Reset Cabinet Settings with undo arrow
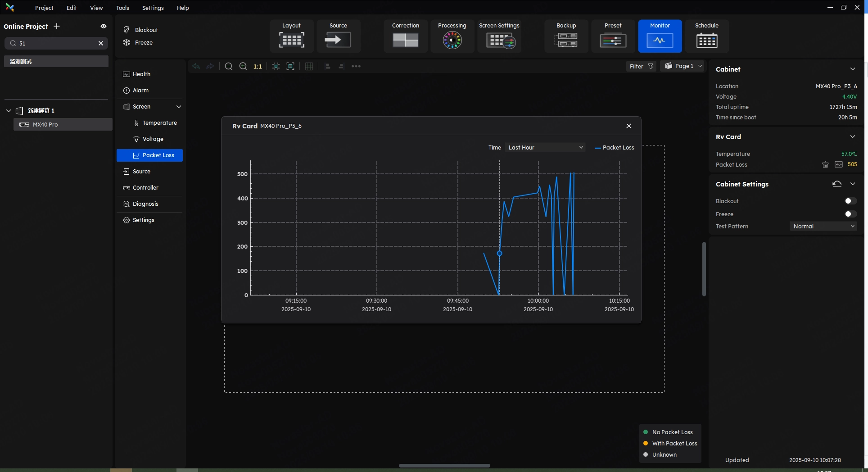Screen dimensions: 868x472 (836, 184)
